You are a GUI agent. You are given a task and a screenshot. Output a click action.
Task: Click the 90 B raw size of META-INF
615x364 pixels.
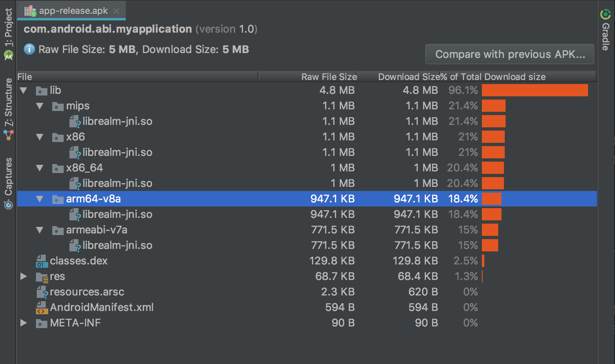coord(343,323)
